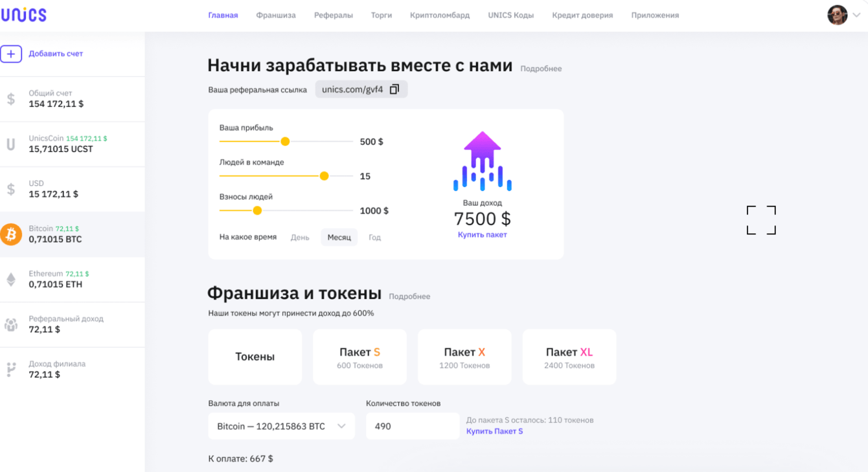Screen dimensions: 868x472
Task: Select the UnicsCoin account row
Action: pos(73,144)
